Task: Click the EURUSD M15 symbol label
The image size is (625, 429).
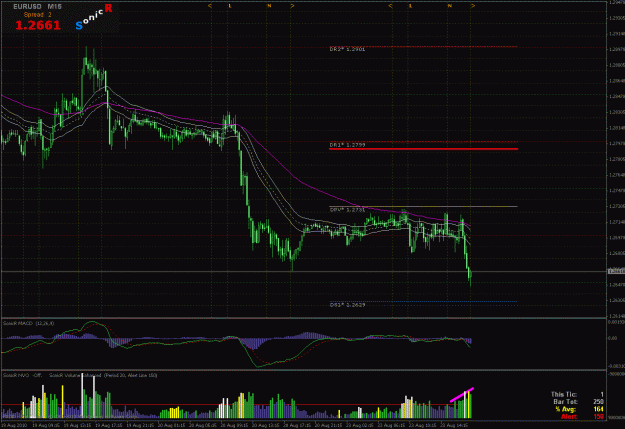Action: click(x=37, y=6)
